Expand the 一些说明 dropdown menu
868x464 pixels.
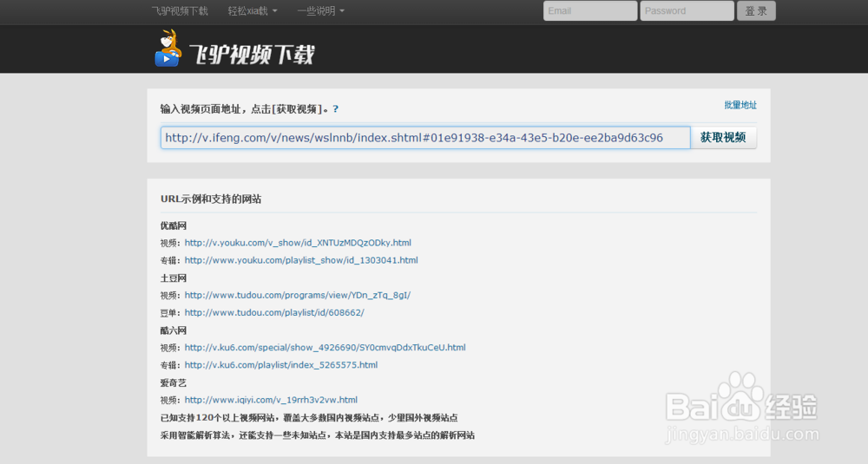pos(320,11)
